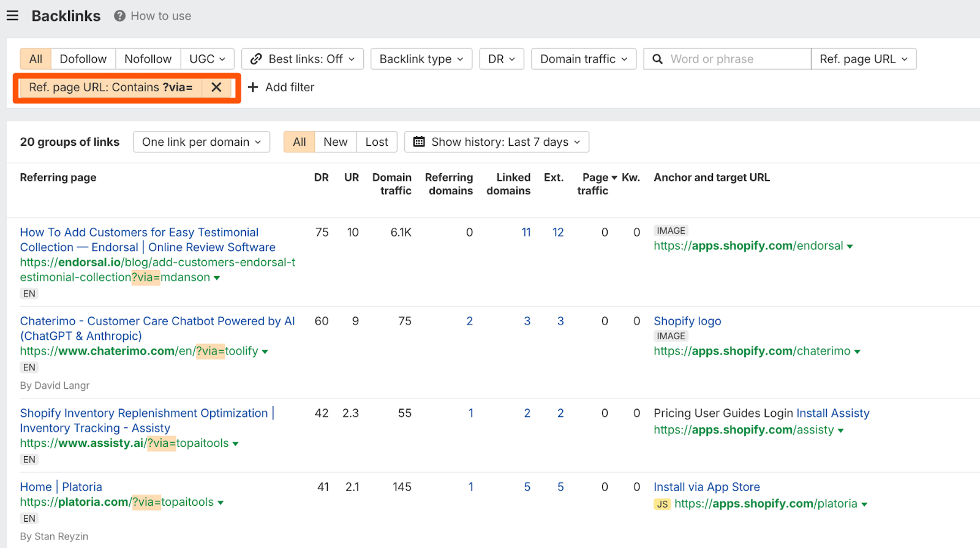Click the search magnifier icon
980x548 pixels.
click(x=657, y=59)
